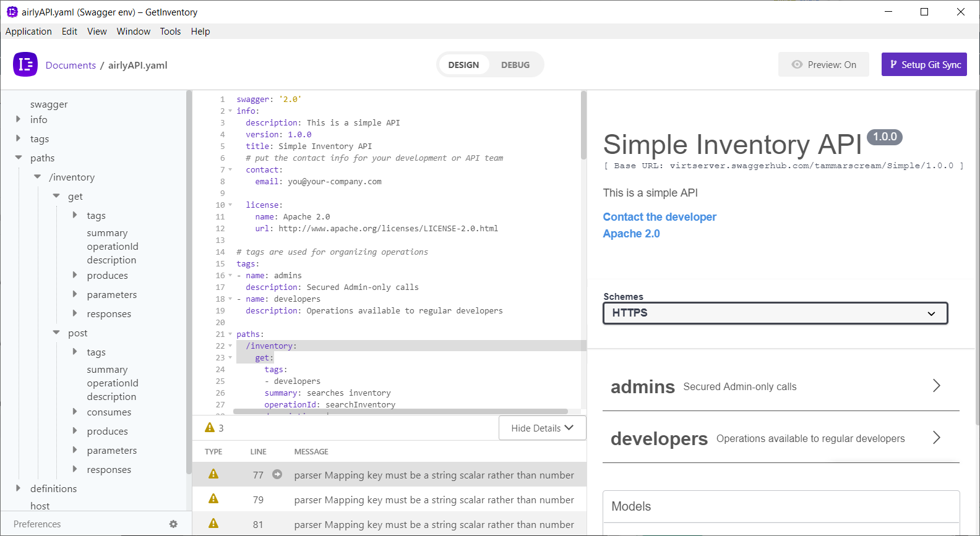Click warning icon on line 81 row

click(x=213, y=524)
